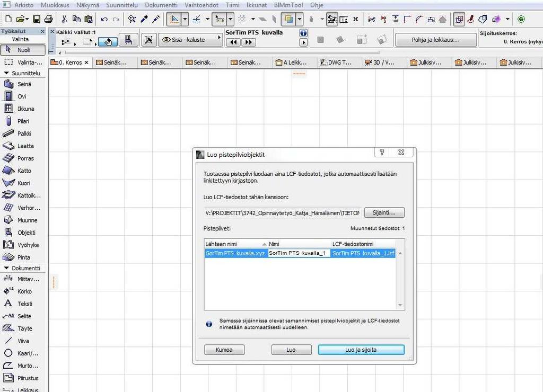Open the Find and Select tool icon
The height and width of the screenshot is (392, 543).
[x=132, y=19]
